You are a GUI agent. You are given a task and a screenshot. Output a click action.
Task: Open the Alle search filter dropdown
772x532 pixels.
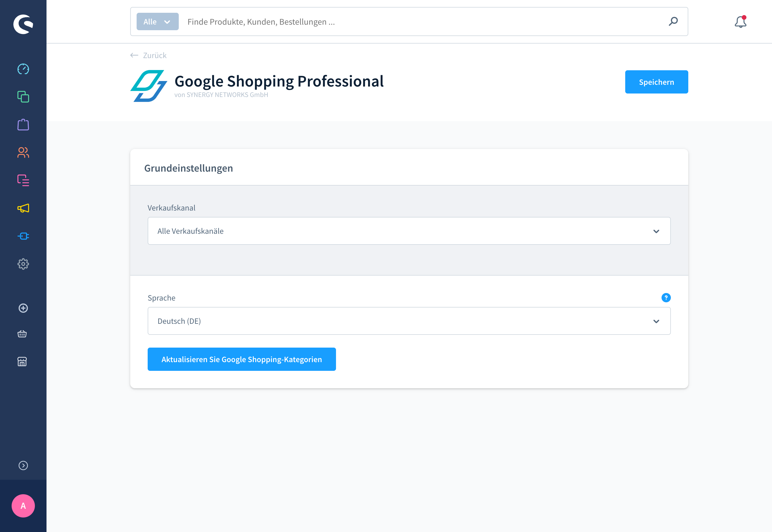click(158, 22)
